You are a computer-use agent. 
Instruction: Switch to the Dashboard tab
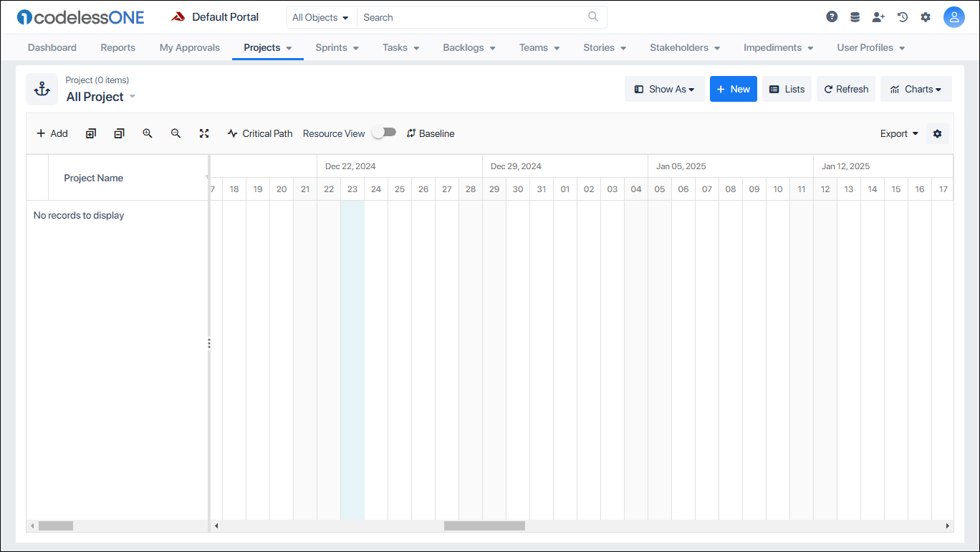coord(52,47)
